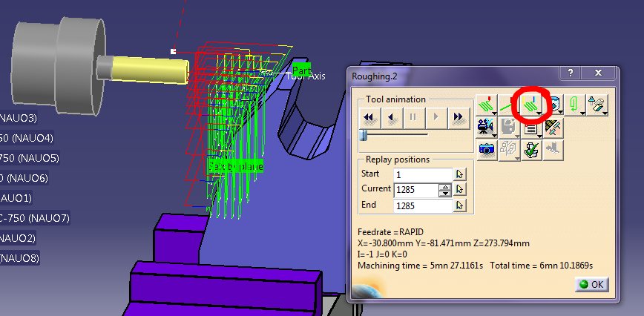Click the green arrow tool axis icon
The image size is (644, 316).
(x=575, y=103)
